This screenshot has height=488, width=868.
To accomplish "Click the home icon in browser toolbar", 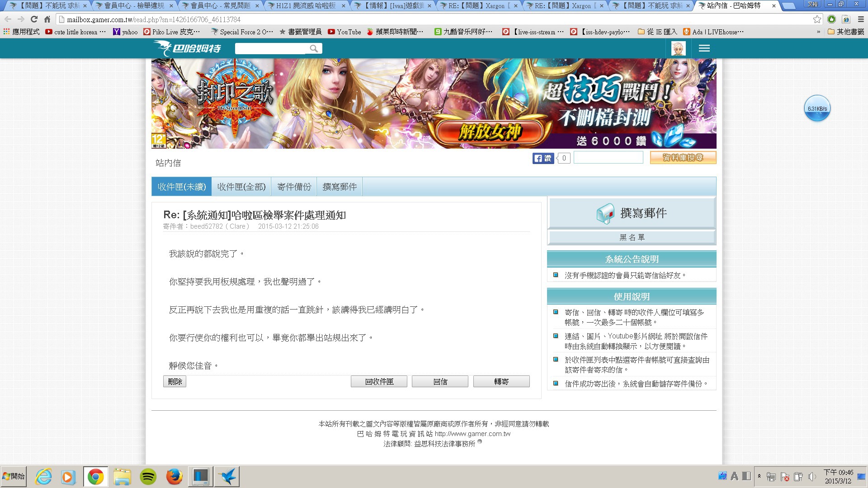I will [x=47, y=19].
